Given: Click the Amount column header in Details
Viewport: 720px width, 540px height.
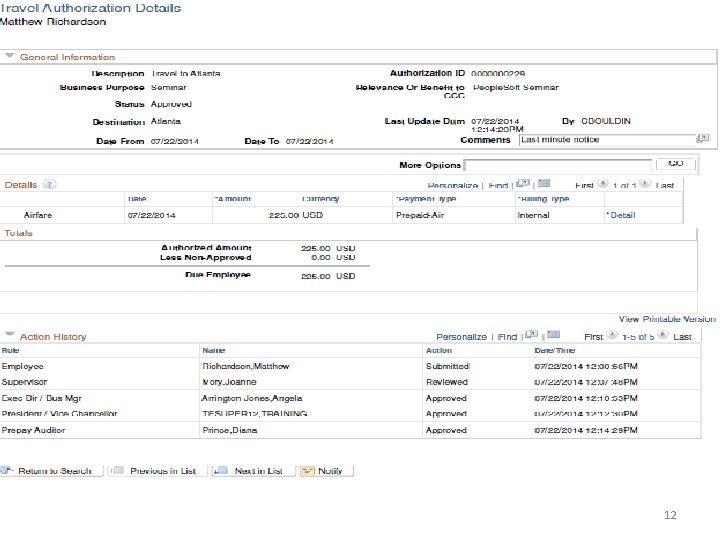Looking at the screenshot, I should (x=232, y=199).
